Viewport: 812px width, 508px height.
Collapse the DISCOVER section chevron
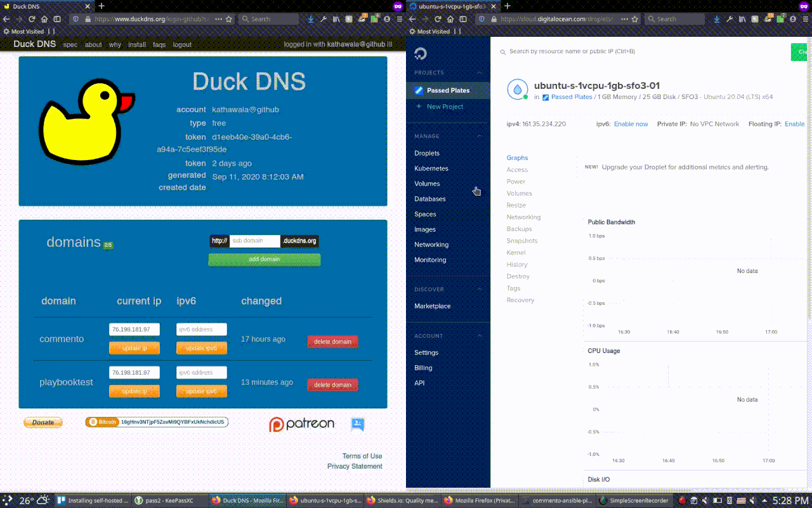480,289
